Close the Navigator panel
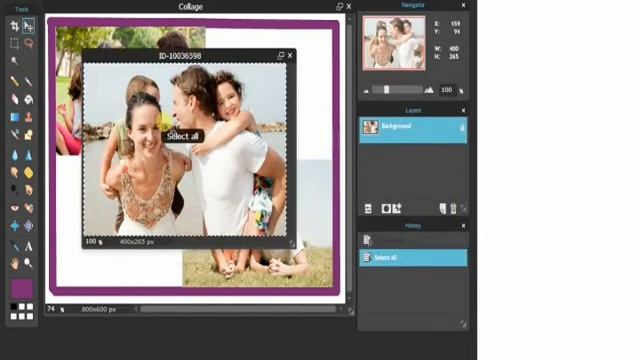 click(463, 5)
